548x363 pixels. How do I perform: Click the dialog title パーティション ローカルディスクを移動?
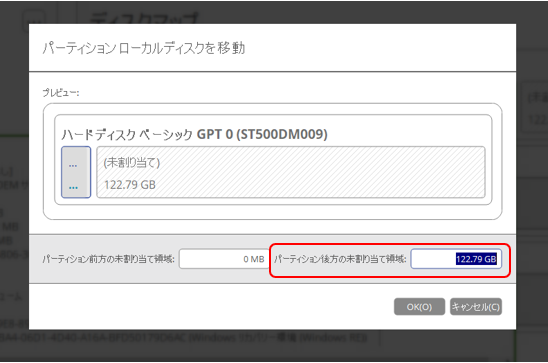tap(144, 48)
